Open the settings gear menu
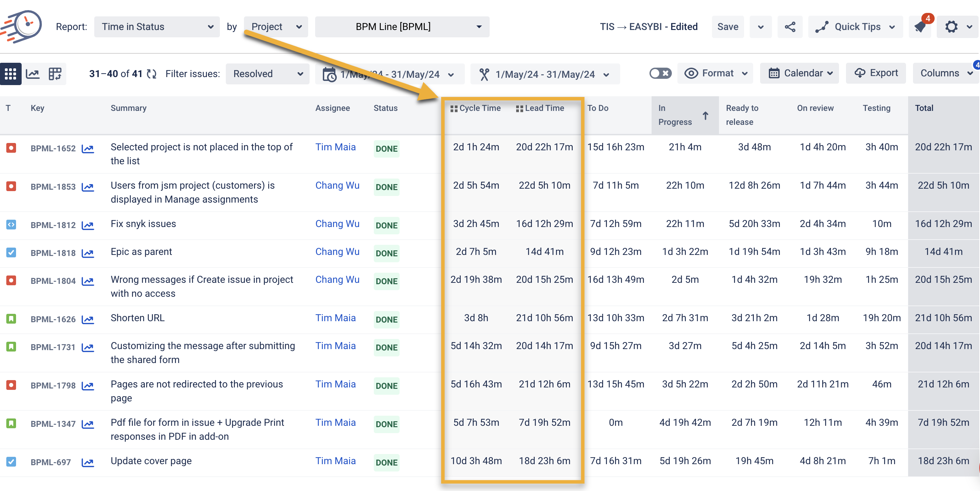The image size is (980, 491). point(958,27)
